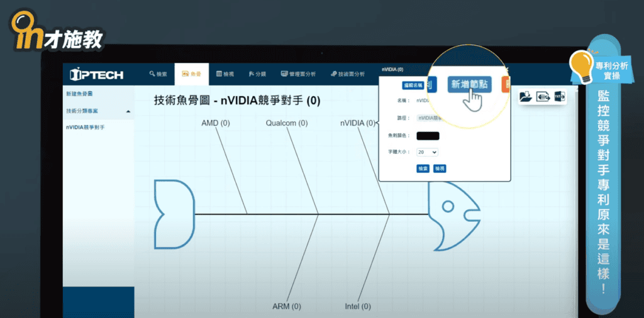
Task: Click the 檢索 button in node popup
Action: tap(423, 168)
